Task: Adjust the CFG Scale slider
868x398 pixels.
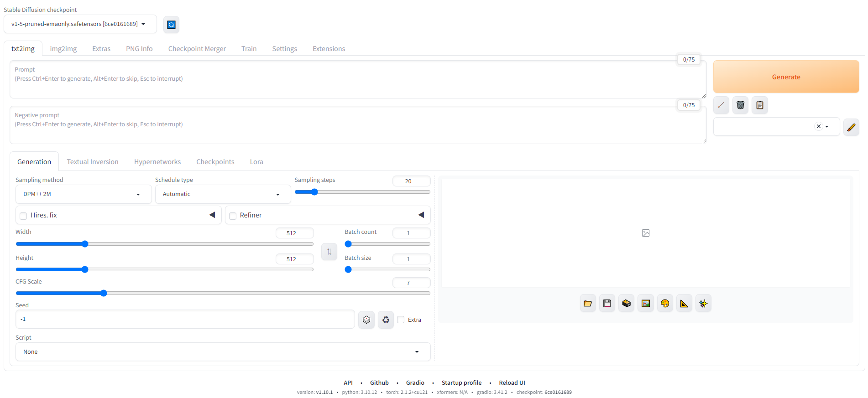Action: (x=223, y=293)
